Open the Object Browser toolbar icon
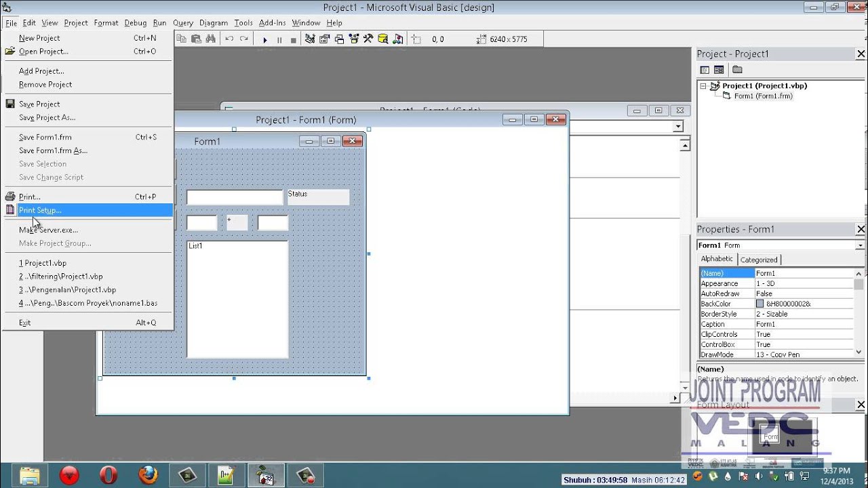 [354, 39]
